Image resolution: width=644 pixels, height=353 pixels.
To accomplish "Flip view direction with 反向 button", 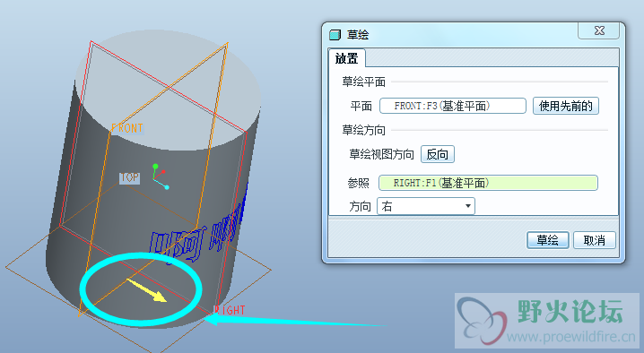I will 438,154.
